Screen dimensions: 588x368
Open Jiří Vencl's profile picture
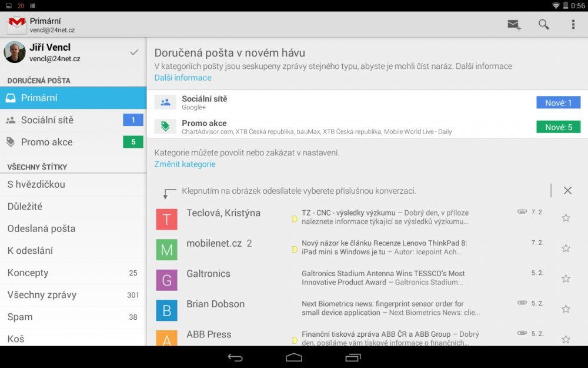point(15,55)
